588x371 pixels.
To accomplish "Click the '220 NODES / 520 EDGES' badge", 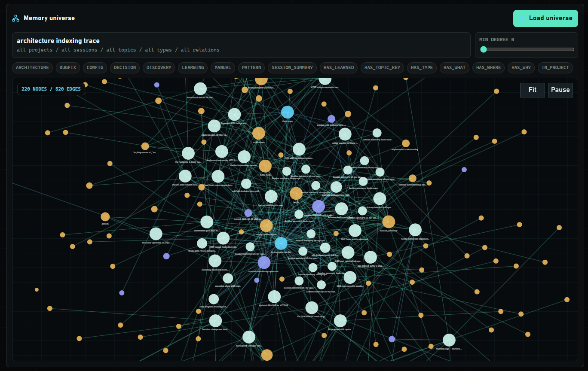I will point(51,89).
